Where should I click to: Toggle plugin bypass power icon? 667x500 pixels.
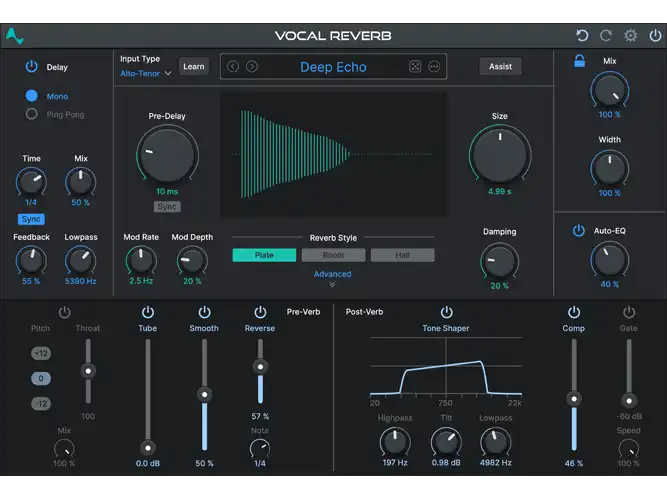tap(655, 35)
